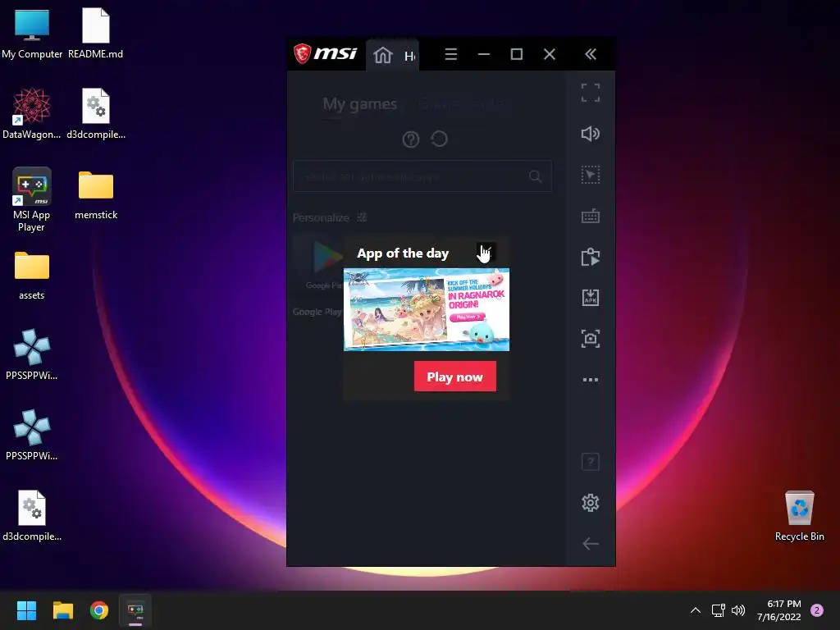The width and height of the screenshot is (840, 630).
Task: Click the cursor lock icon in sidebar
Action: click(591, 175)
